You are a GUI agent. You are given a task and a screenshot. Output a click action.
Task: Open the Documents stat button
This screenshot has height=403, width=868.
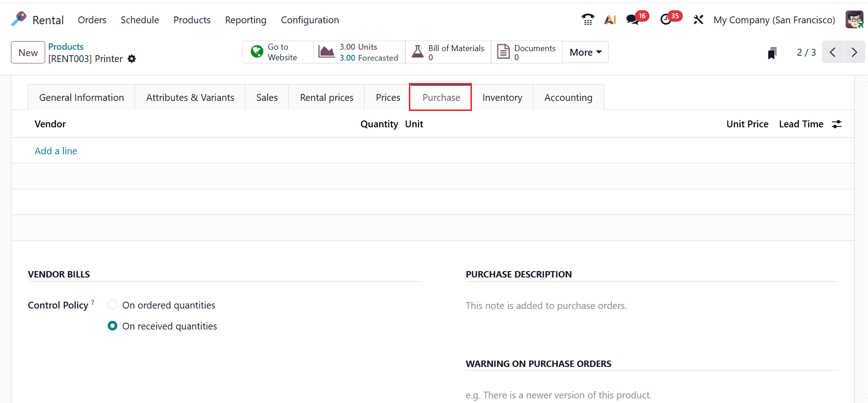click(527, 52)
